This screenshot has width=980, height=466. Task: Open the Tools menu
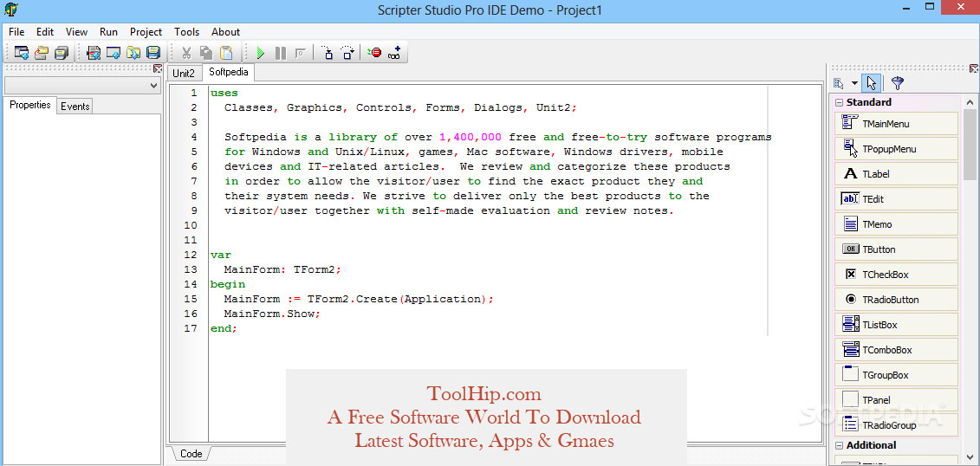(186, 32)
